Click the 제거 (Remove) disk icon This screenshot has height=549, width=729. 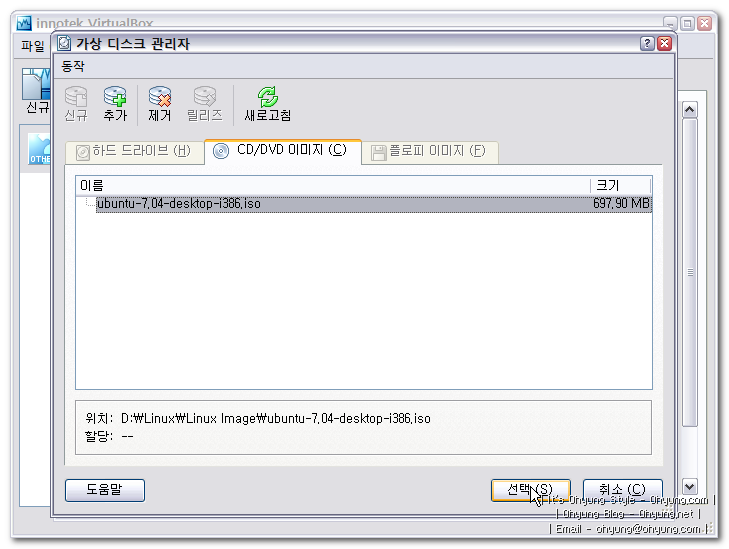159,103
